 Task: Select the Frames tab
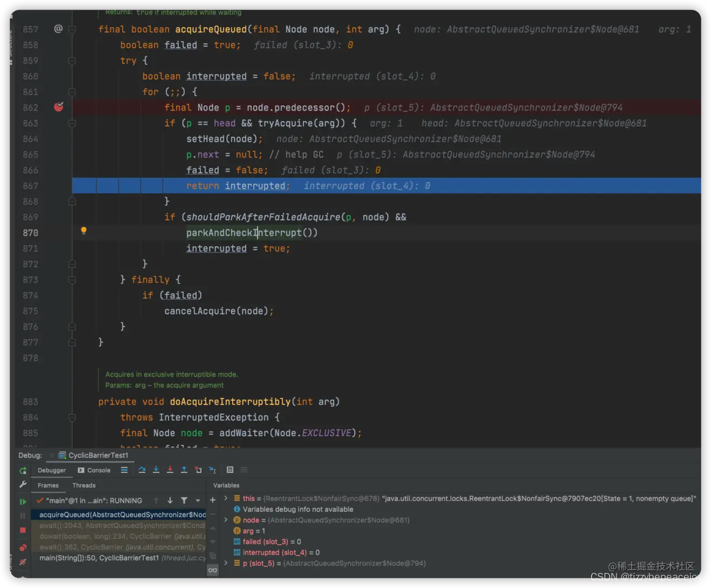click(48, 485)
